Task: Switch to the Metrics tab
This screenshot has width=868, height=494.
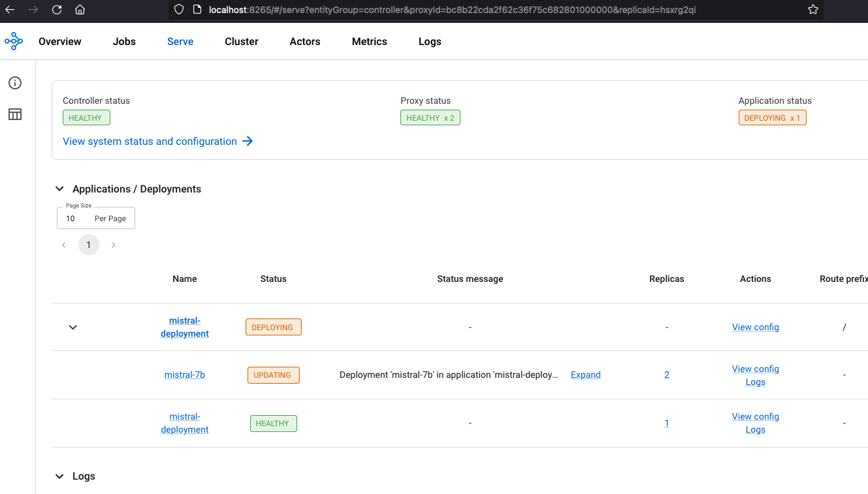Action: [x=369, y=41]
